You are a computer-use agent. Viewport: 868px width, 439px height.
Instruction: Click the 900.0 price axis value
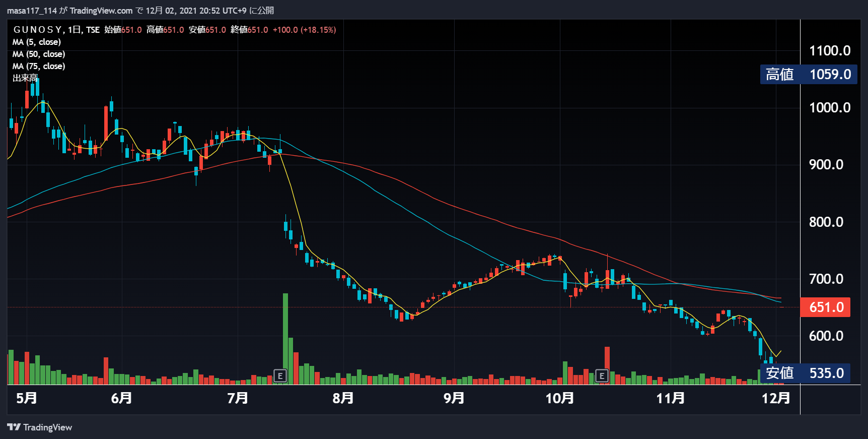826,164
